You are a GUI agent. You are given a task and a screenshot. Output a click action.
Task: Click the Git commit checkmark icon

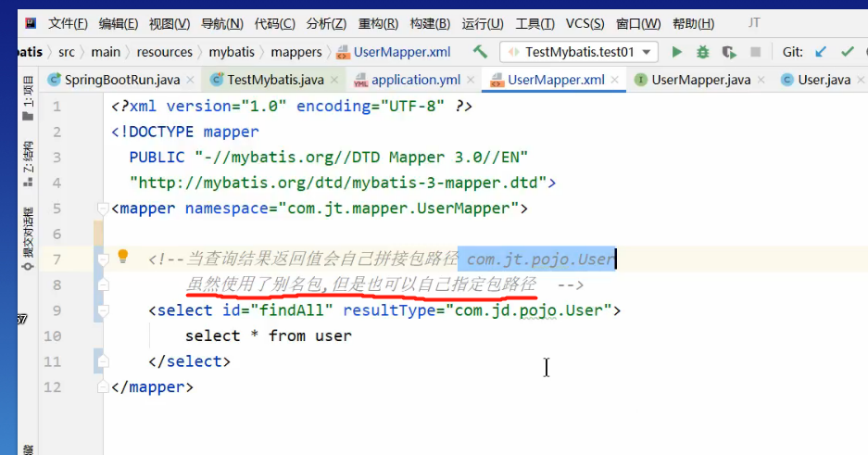coord(847,52)
